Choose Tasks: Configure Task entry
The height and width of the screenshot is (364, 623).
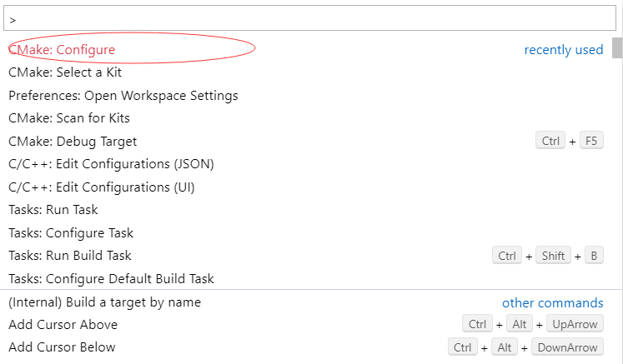pos(306,232)
